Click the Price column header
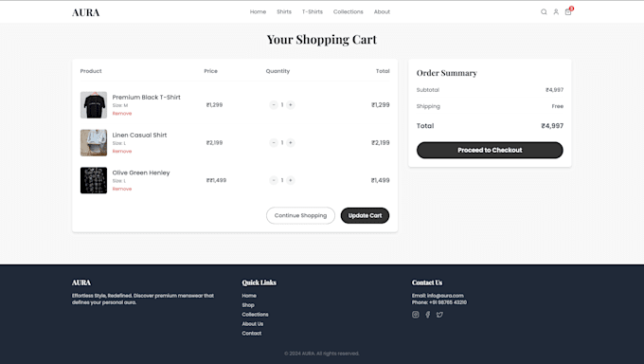Viewport: 644px width, 364px height. coord(210,71)
